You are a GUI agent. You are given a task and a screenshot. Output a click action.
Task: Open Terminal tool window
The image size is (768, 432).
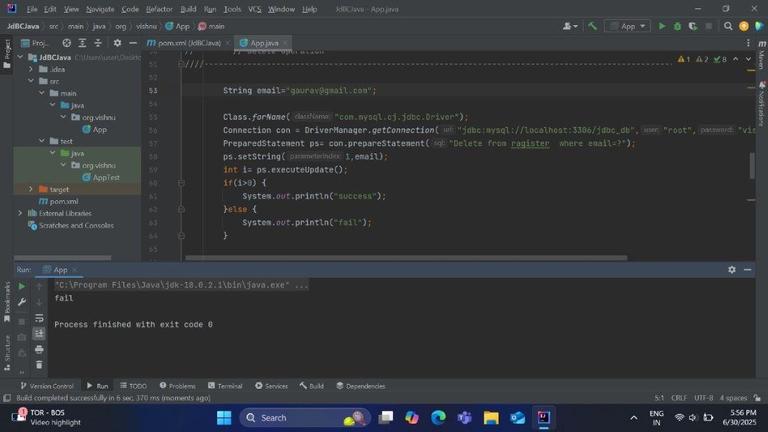click(x=225, y=386)
